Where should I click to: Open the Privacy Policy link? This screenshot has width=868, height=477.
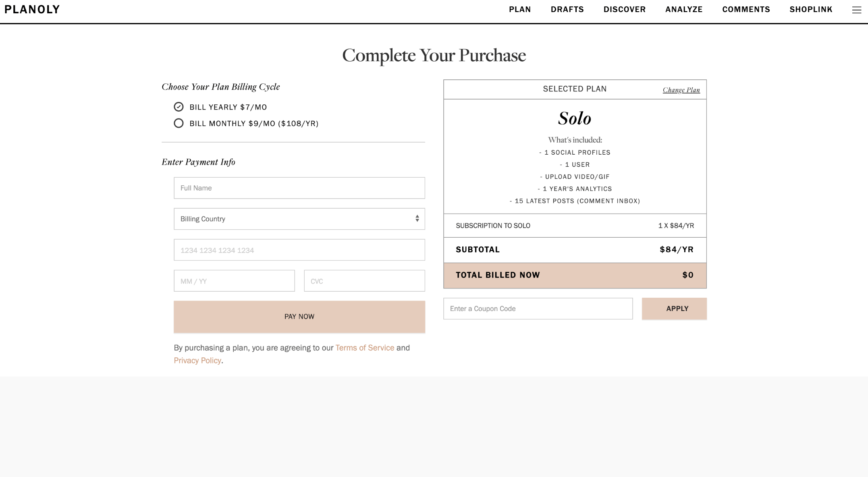click(x=197, y=361)
